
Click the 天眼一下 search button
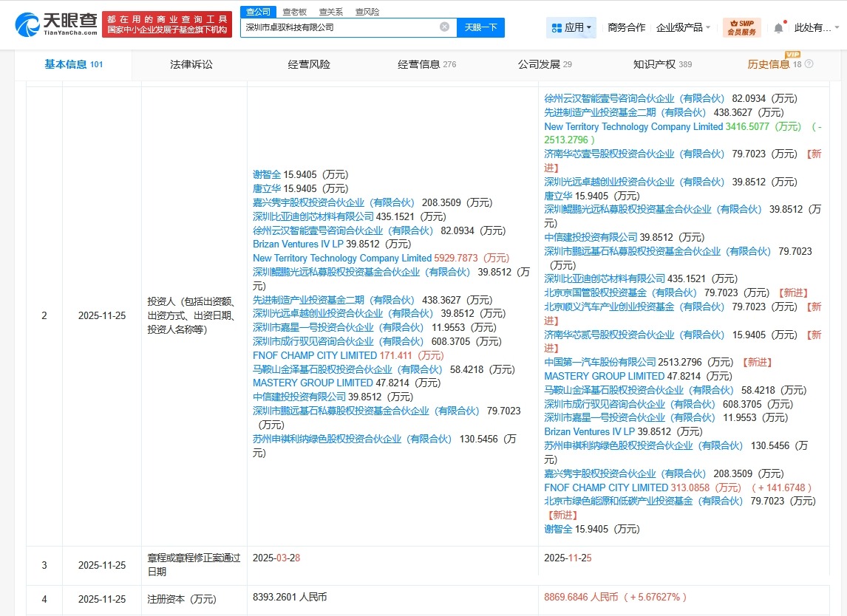point(482,27)
